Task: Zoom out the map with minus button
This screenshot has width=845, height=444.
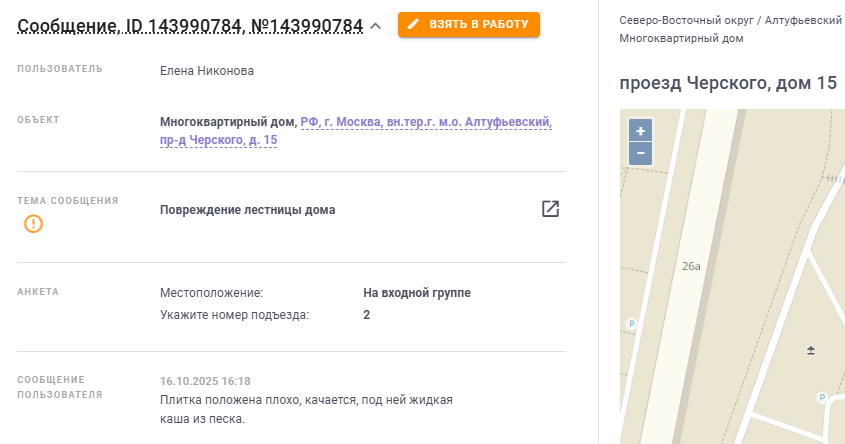Action: coord(640,153)
